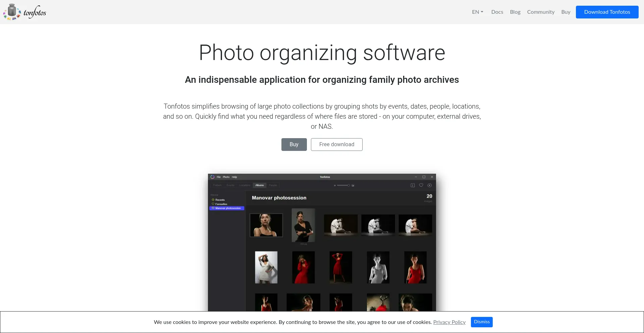644x333 pixels.
Task: Click the Tonfotos logo in the header
Action: tap(24, 12)
